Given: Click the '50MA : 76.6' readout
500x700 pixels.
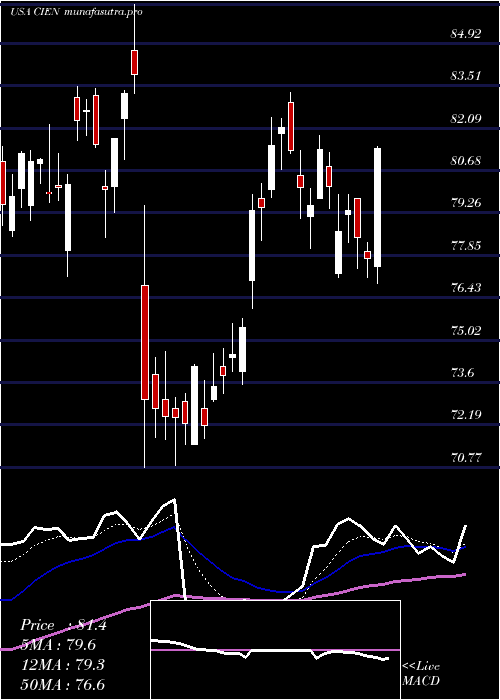Looking at the screenshot, I should click(x=62, y=684).
